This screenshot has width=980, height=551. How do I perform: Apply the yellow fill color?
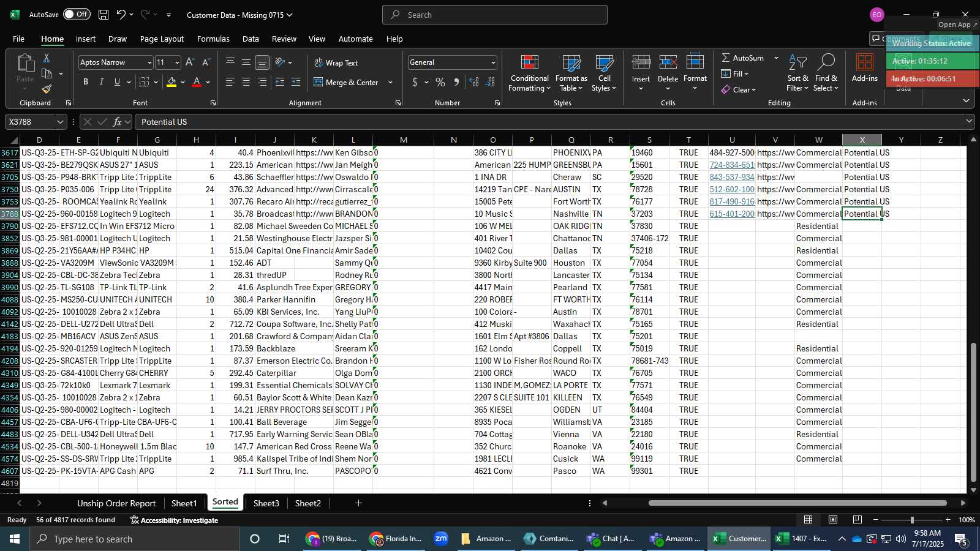pos(171,82)
